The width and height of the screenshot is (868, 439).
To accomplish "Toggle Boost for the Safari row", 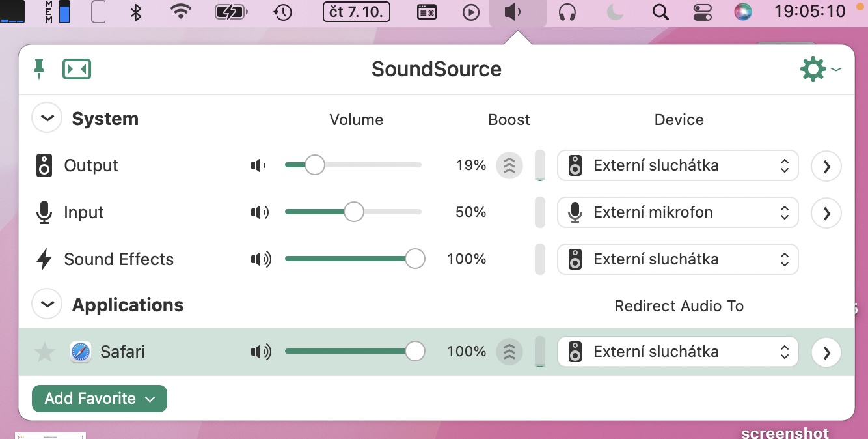I will pos(509,352).
